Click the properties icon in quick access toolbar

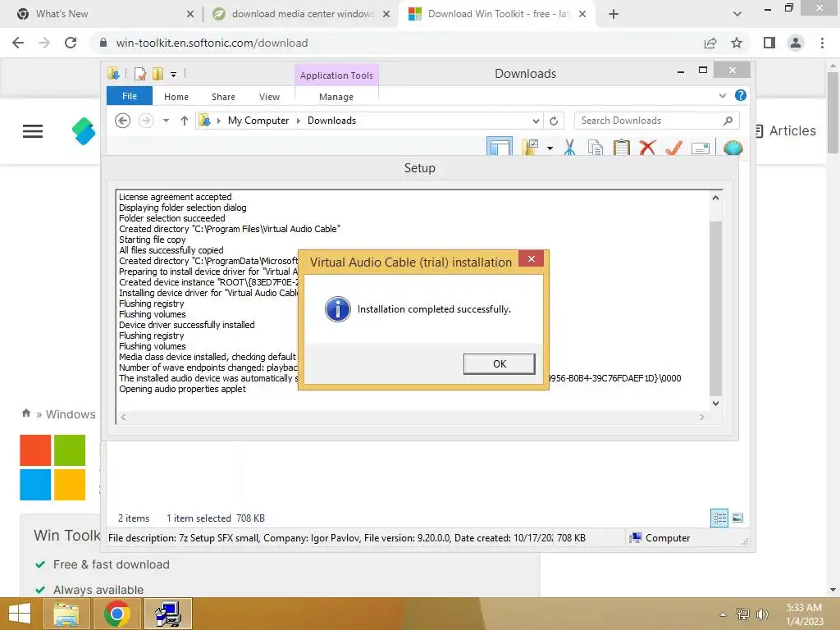pyautogui.click(x=139, y=73)
